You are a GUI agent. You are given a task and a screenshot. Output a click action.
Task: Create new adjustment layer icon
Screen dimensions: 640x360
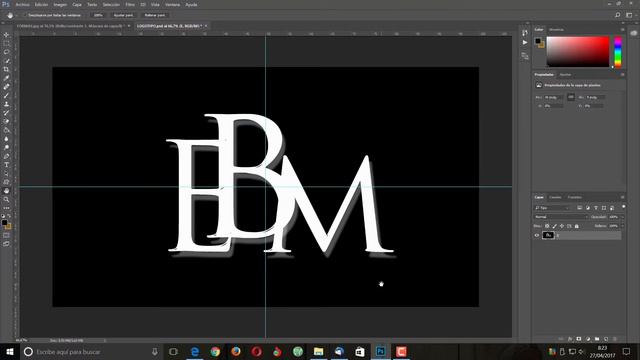coord(588,339)
